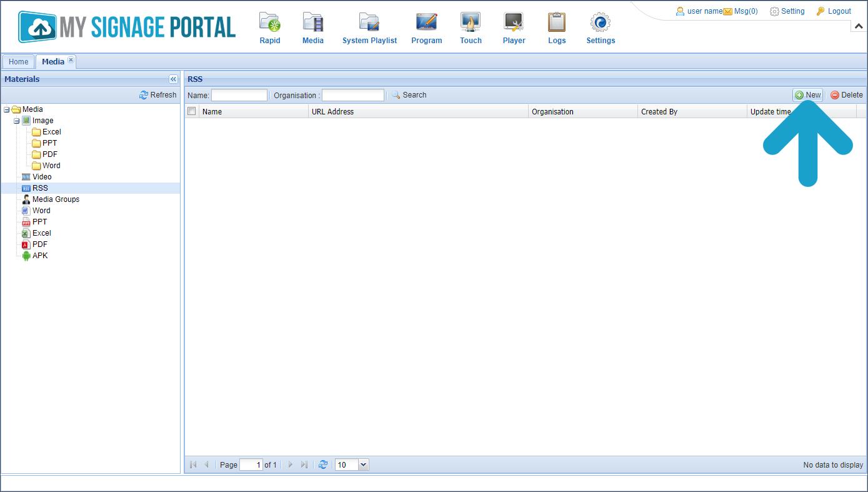Open the Word folder under Image
Viewport: 868px width, 492px height.
pos(46,166)
